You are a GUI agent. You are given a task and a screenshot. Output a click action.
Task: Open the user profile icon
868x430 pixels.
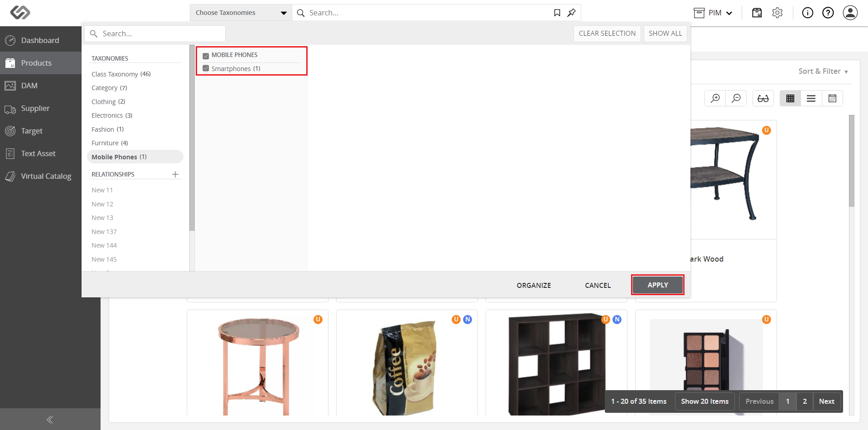click(850, 13)
